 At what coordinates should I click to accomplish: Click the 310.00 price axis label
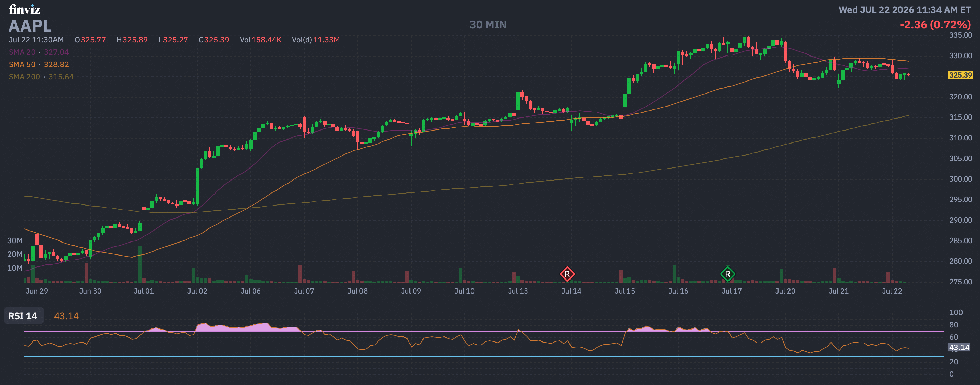(x=960, y=138)
